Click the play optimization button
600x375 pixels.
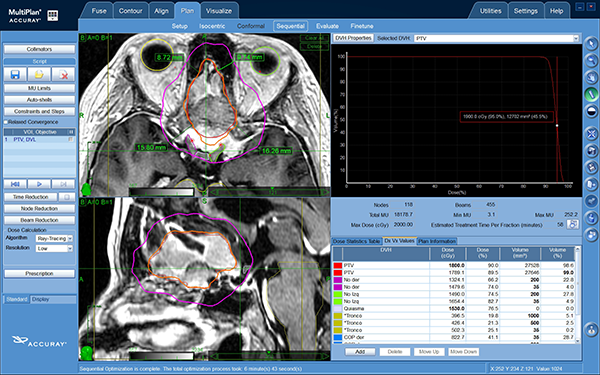click(39, 184)
